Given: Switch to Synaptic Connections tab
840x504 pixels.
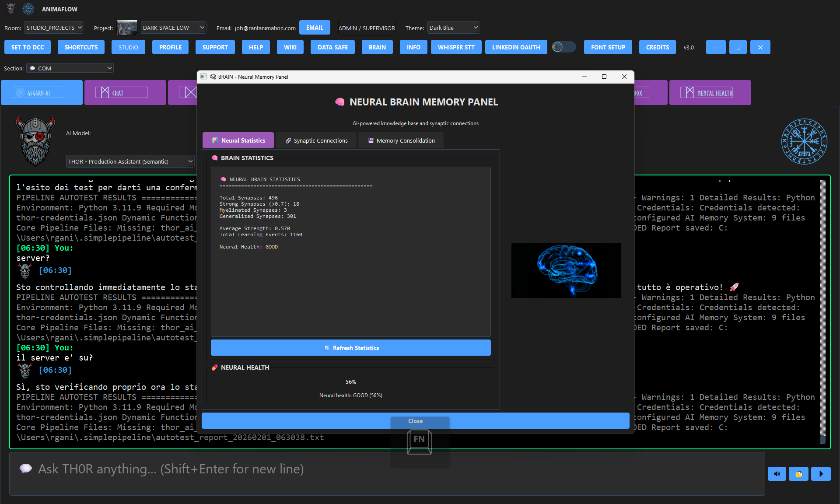Looking at the screenshot, I should (x=316, y=140).
